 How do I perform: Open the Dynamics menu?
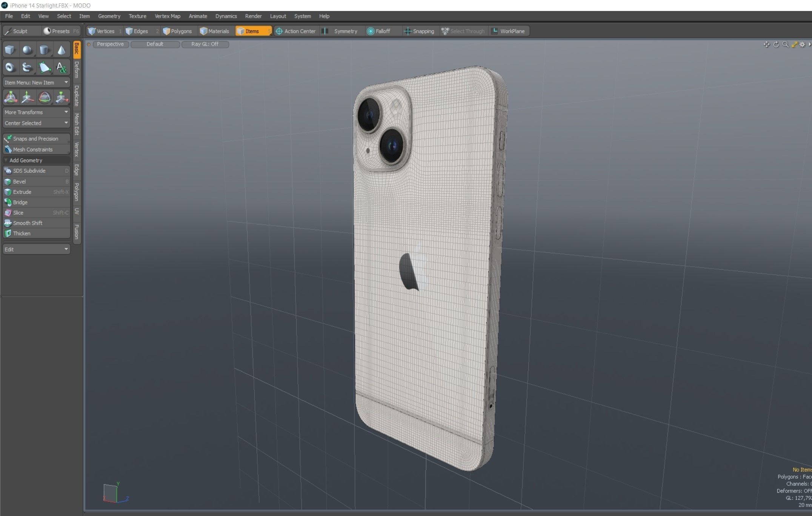[226, 16]
